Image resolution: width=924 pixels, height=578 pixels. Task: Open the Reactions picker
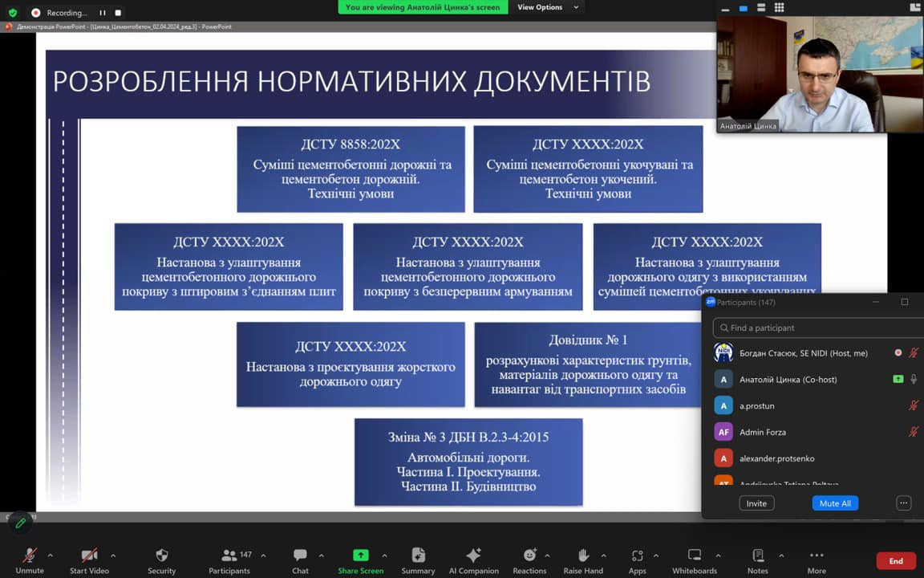(x=529, y=560)
